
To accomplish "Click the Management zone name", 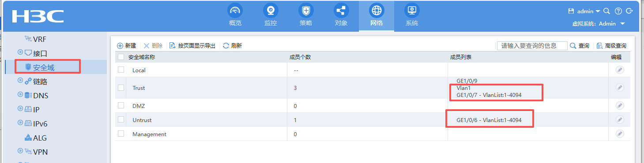I will [x=149, y=134].
